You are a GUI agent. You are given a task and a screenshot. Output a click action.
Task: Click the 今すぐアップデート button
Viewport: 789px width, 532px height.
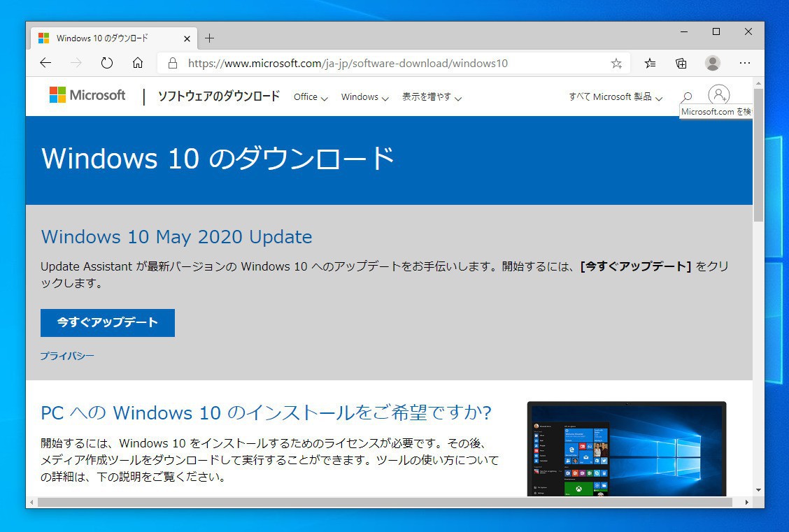(x=108, y=323)
